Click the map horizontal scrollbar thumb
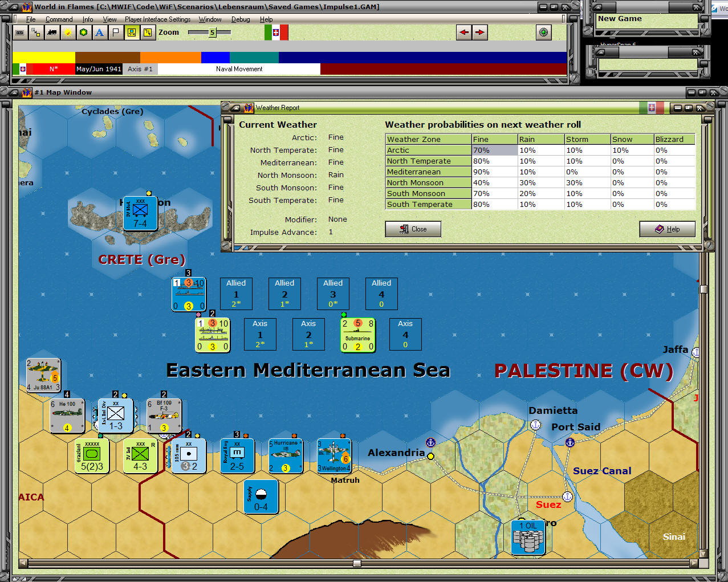 357,563
